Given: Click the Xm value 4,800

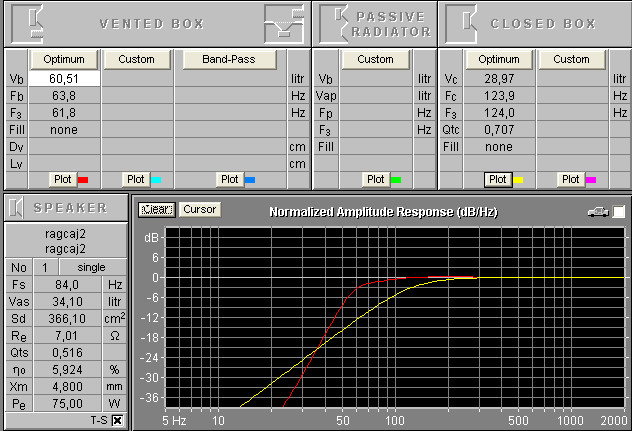Looking at the screenshot, I should pyautogui.click(x=67, y=386).
